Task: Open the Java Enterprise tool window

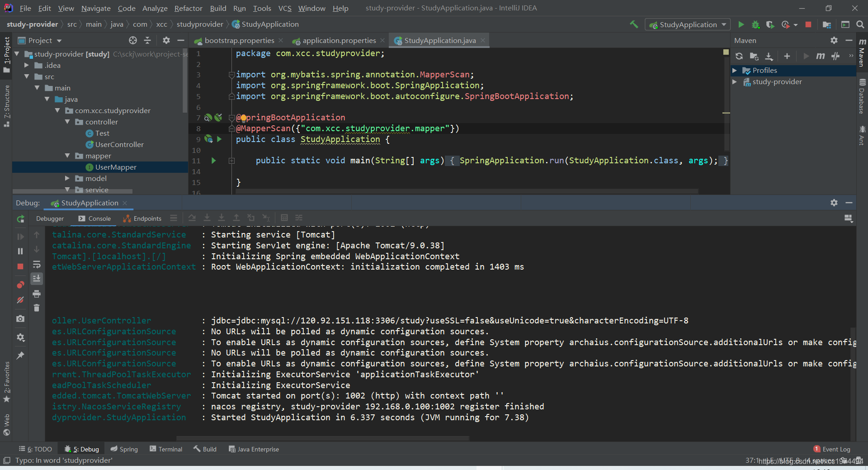Action: pos(254,449)
